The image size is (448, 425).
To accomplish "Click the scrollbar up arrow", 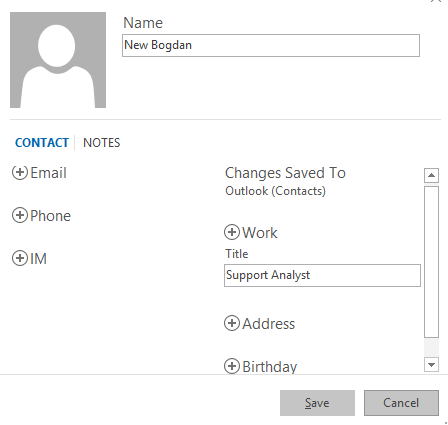I will click(x=431, y=175).
